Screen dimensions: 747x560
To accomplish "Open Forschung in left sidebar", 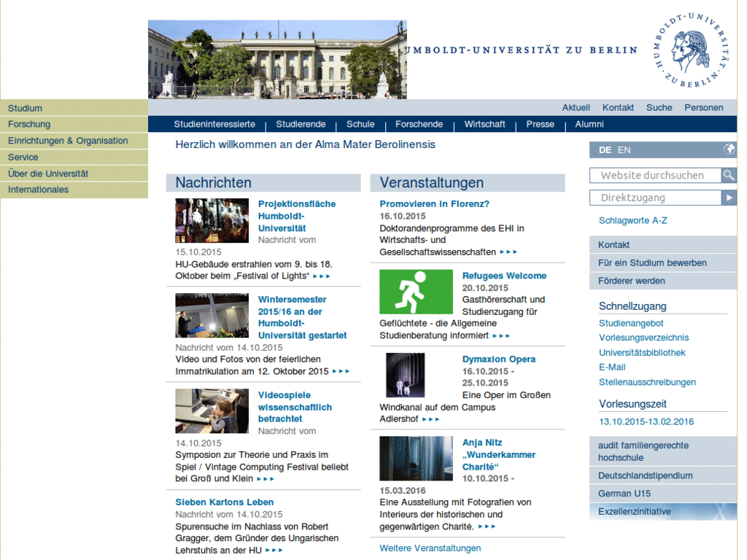I will [74, 124].
